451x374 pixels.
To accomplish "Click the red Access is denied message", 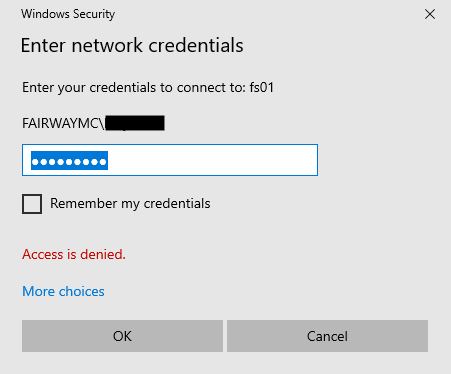I will click(x=74, y=254).
